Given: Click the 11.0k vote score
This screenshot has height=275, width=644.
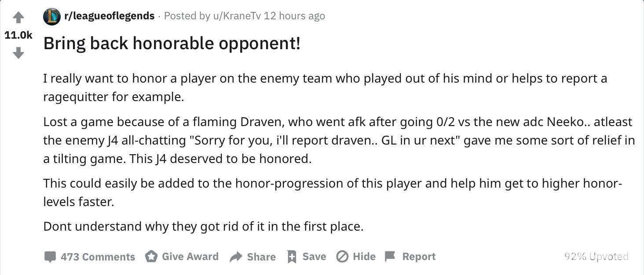Looking at the screenshot, I should 18,35.
